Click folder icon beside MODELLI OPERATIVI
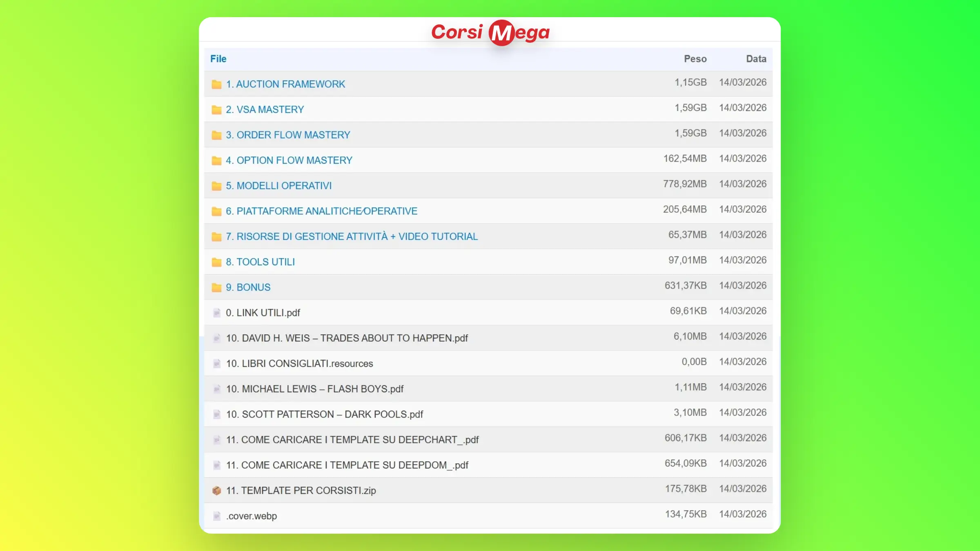 point(216,186)
